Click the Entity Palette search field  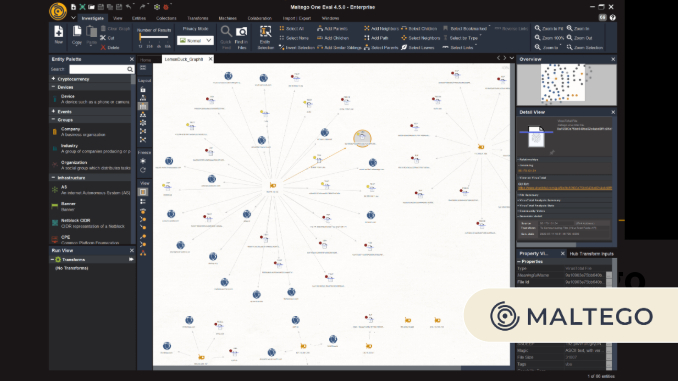point(102,69)
